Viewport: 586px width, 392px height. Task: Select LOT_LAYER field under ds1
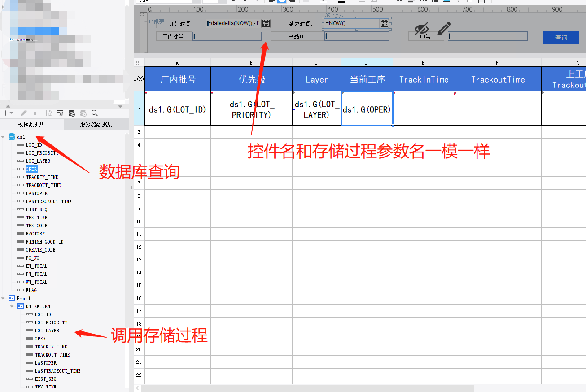38,161
